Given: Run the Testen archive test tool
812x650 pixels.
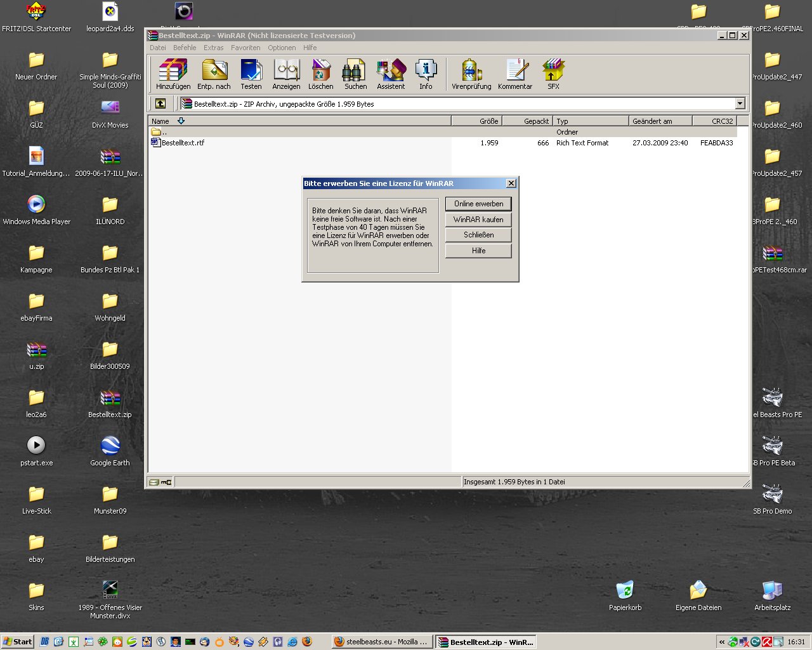Looking at the screenshot, I should 251,74.
